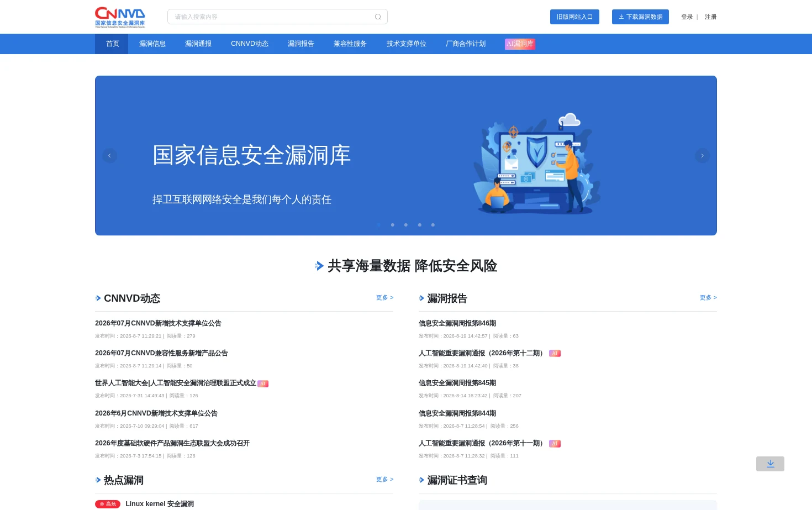Open the 漏洞通报 menu
The width and height of the screenshot is (812, 510).
(198, 44)
